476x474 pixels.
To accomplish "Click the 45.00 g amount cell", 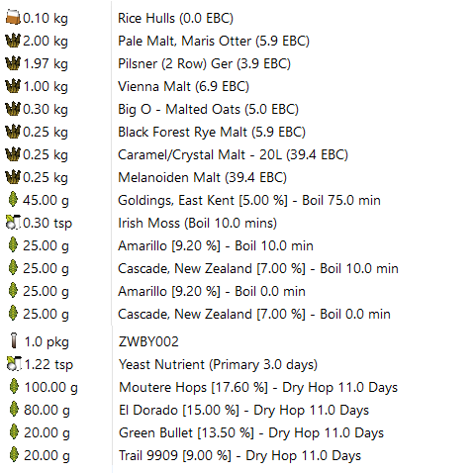I will pyautogui.click(x=46, y=200).
